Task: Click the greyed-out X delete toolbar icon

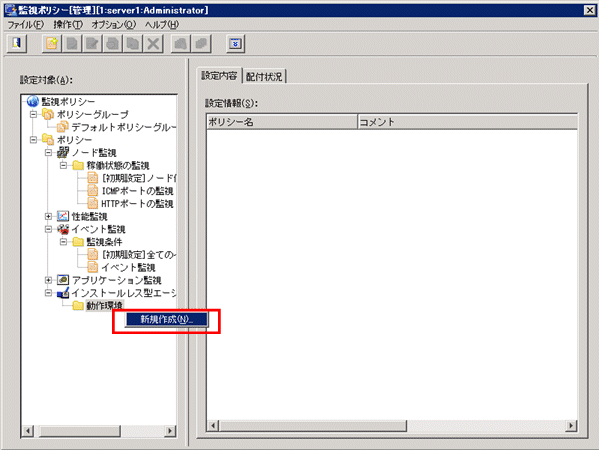Action: 153,43
